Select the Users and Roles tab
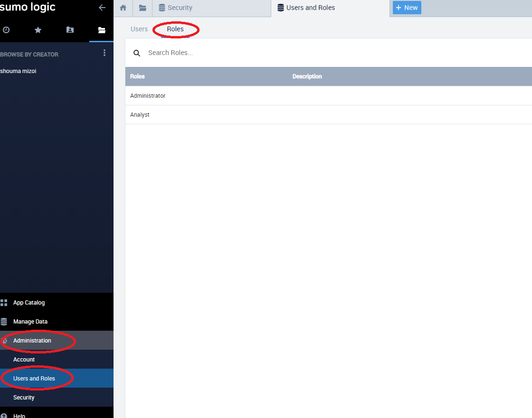This screenshot has height=418, width=532. pyautogui.click(x=330, y=8)
